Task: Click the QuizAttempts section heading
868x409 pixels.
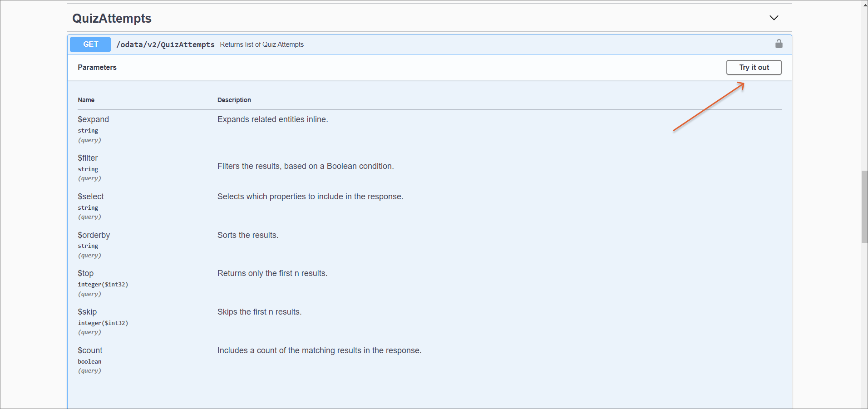Action: click(x=112, y=19)
